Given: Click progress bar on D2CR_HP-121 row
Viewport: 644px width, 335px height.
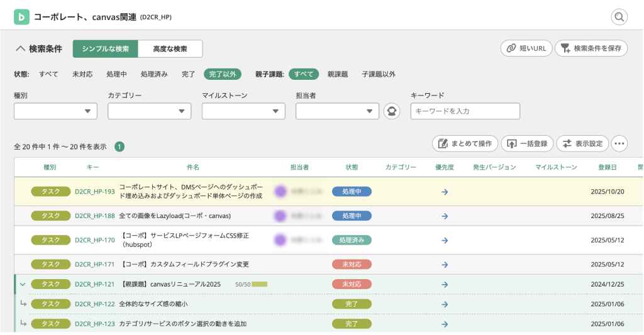Looking at the screenshot, I should (x=259, y=284).
